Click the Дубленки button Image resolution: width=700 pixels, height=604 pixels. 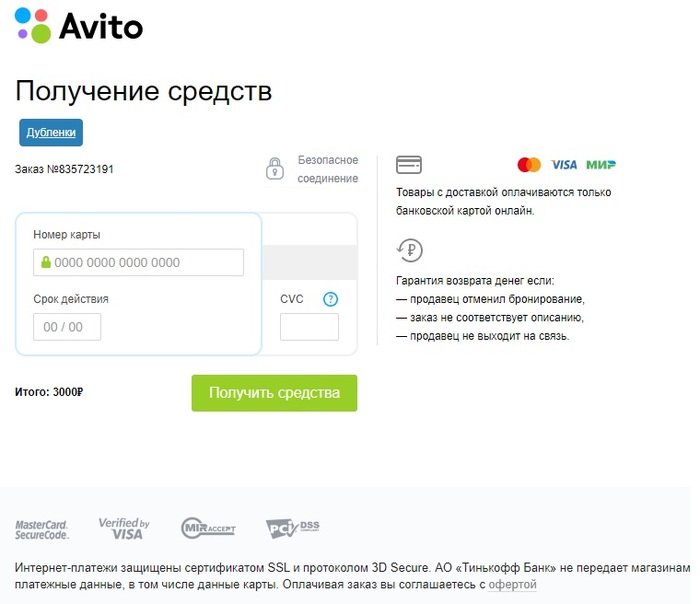pos(50,132)
